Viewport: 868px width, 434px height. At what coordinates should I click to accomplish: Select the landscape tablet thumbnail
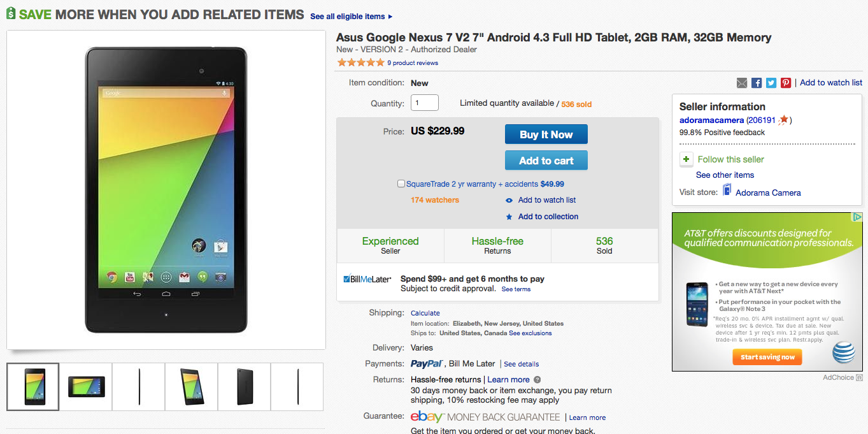pos(86,387)
